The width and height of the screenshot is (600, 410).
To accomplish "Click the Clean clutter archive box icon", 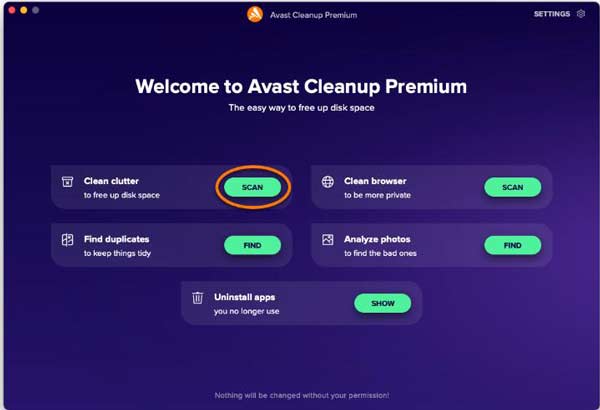I will 67,181.
